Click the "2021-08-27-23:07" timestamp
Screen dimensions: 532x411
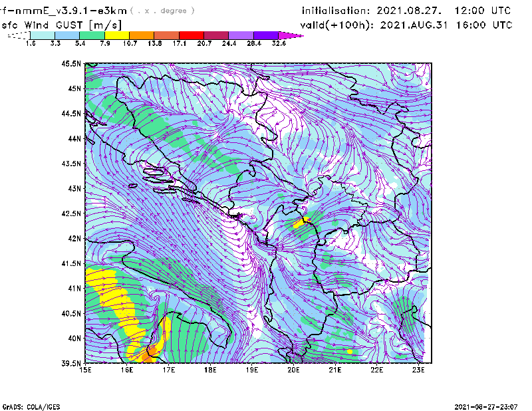[486, 407]
